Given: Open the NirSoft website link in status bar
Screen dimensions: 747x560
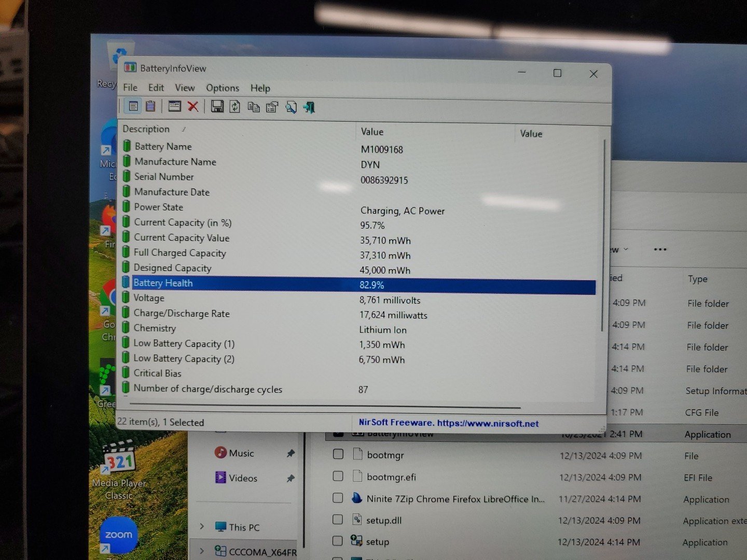Looking at the screenshot, I should (x=449, y=423).
